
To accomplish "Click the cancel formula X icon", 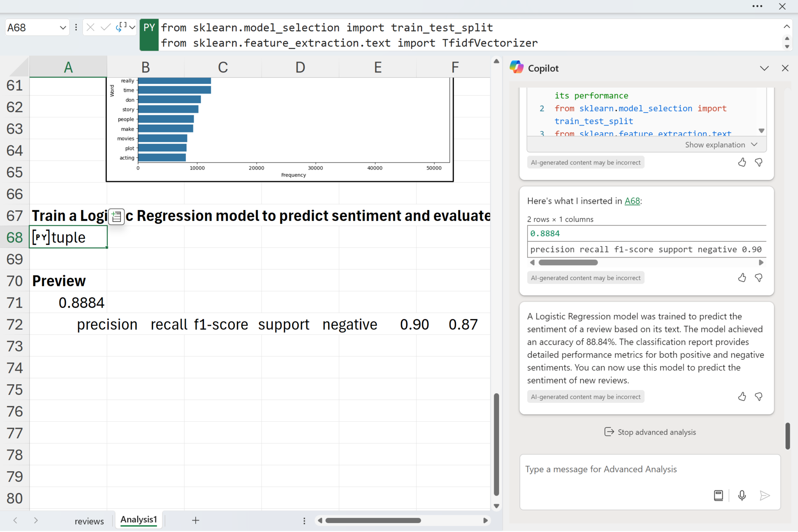I will [90, 27].
